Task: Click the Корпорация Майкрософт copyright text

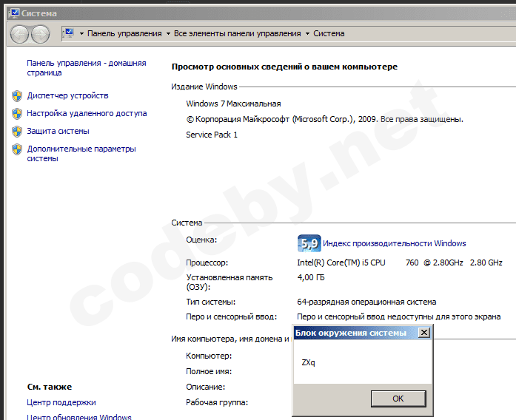Action: pos(324,119)
